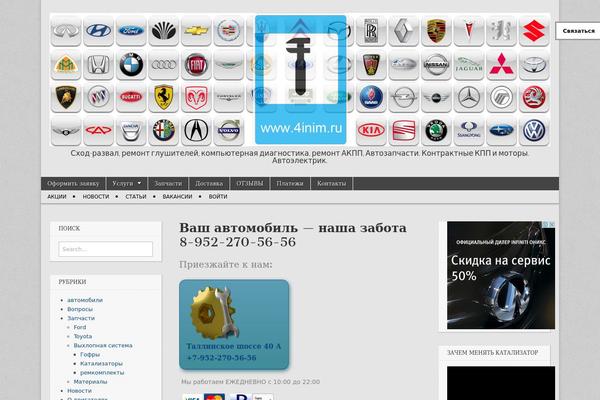The height and width of the screenshot is (400, 600).
Task: Go to СТАТЬИ in secondary menu
Action: (x=136, y=196)
